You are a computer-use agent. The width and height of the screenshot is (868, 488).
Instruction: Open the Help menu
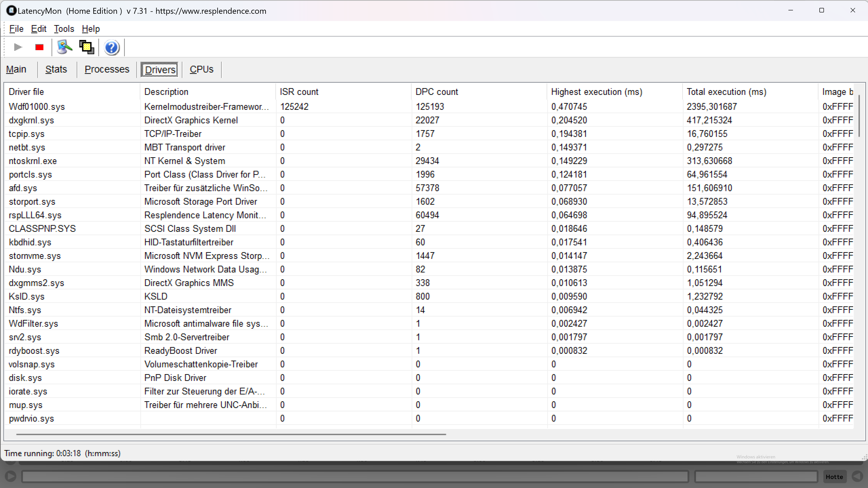91,29
